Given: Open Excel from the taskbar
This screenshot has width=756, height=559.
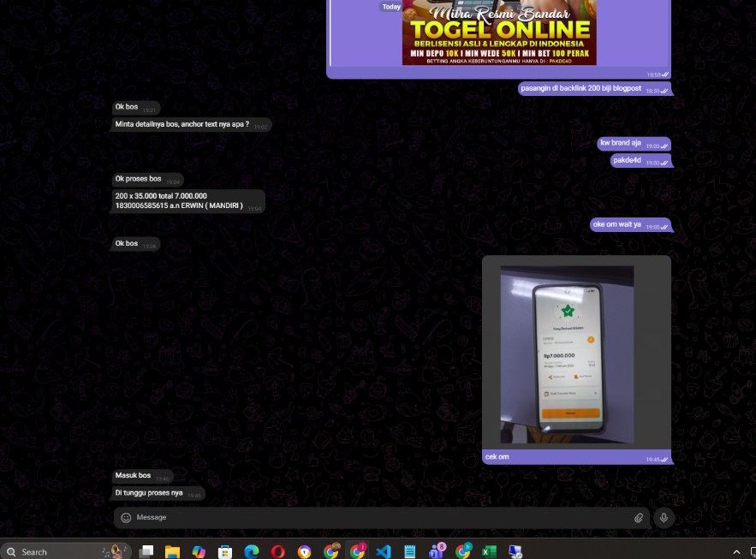Looking at the screenshot, I should 489,552.
